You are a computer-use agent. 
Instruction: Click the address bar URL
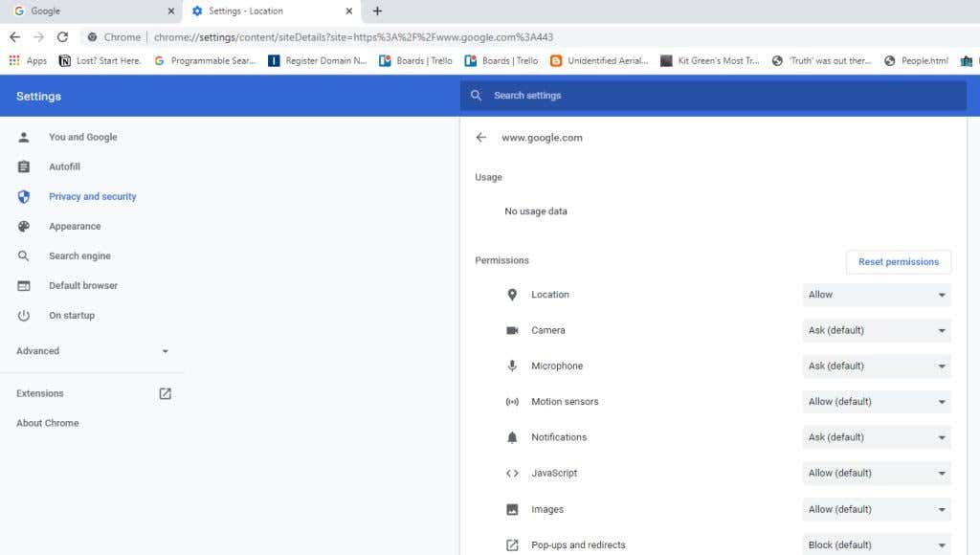point(353,37)
